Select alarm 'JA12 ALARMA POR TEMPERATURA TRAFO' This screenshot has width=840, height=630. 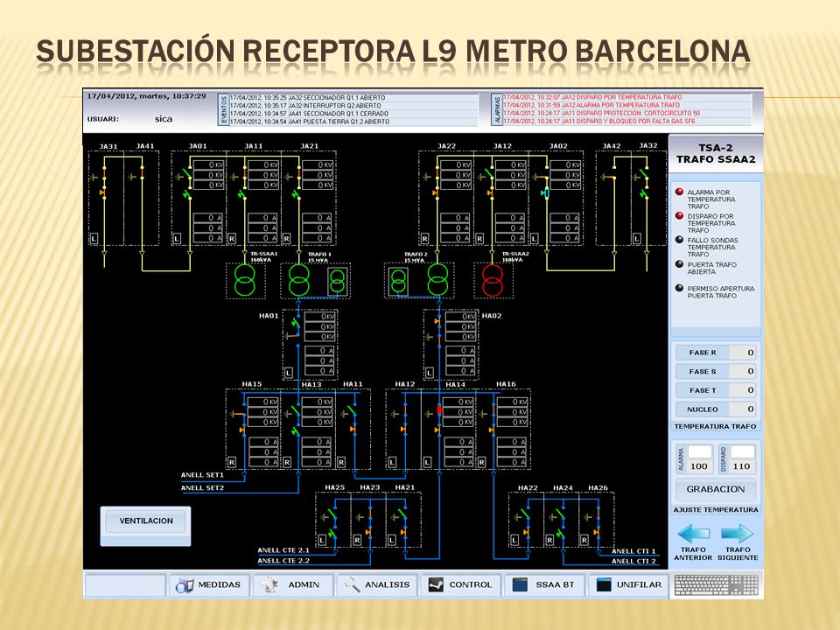[626, 106]
